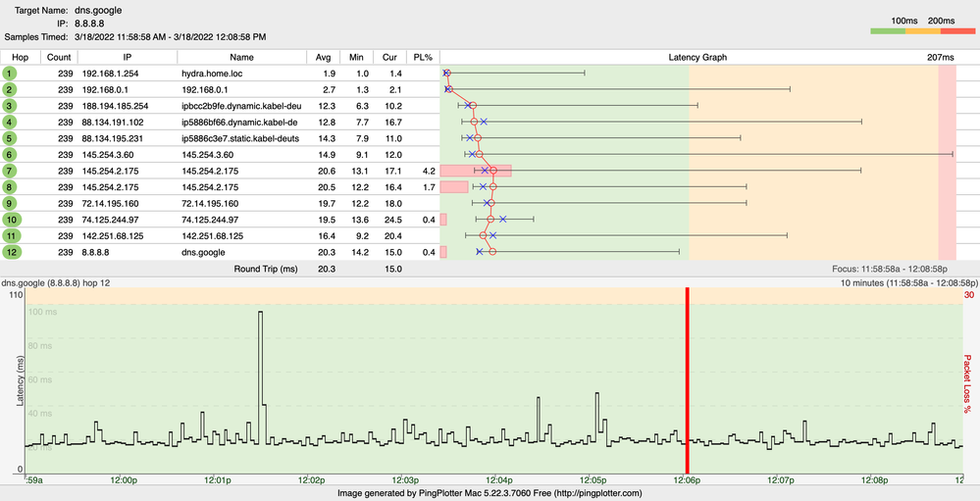Click hop 10 current latency X marker

pos(503,220)
